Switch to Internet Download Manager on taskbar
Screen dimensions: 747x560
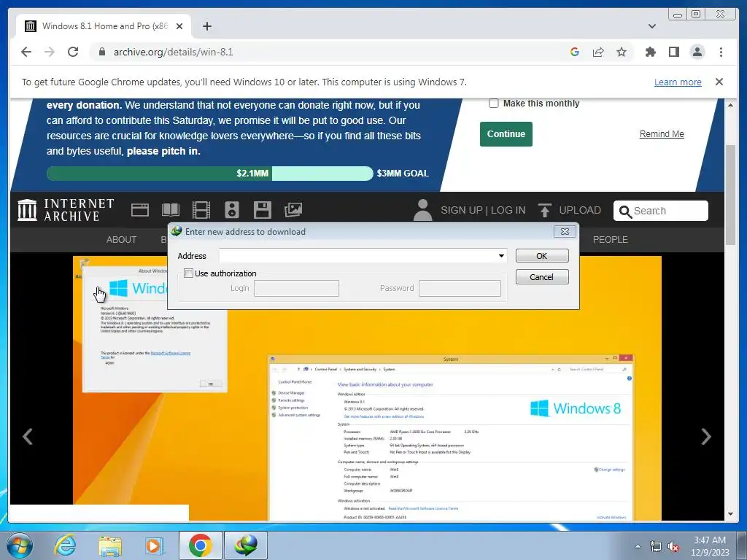[x=246, y=545]
